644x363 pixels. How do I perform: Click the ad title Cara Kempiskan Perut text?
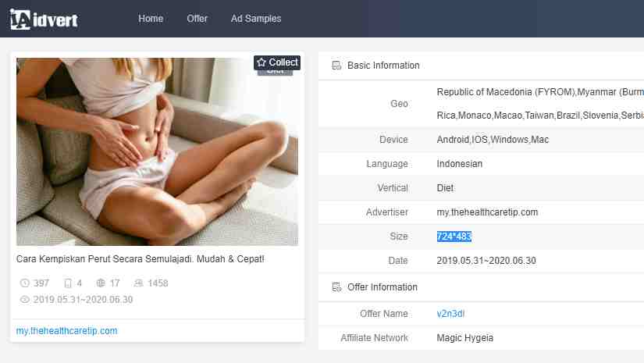(x=141, y=258)
